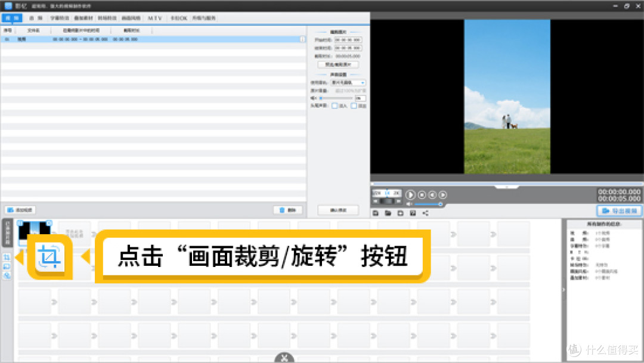Play the video preview

tap(410, 195)
